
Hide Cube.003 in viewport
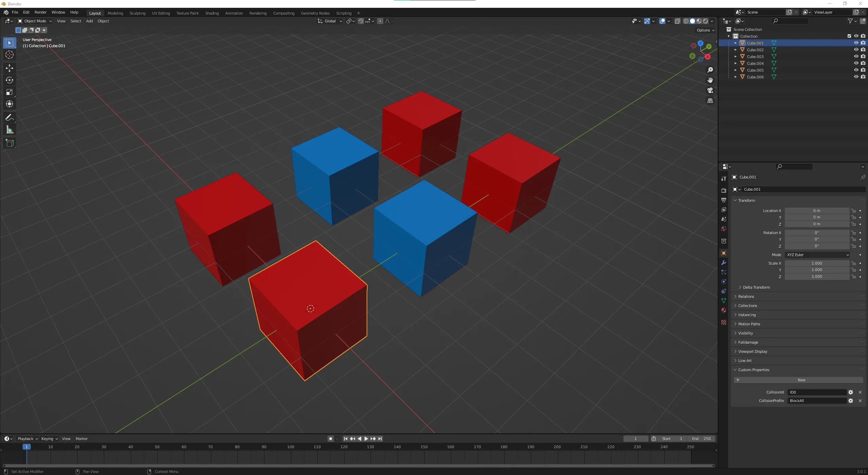point(856,56)
